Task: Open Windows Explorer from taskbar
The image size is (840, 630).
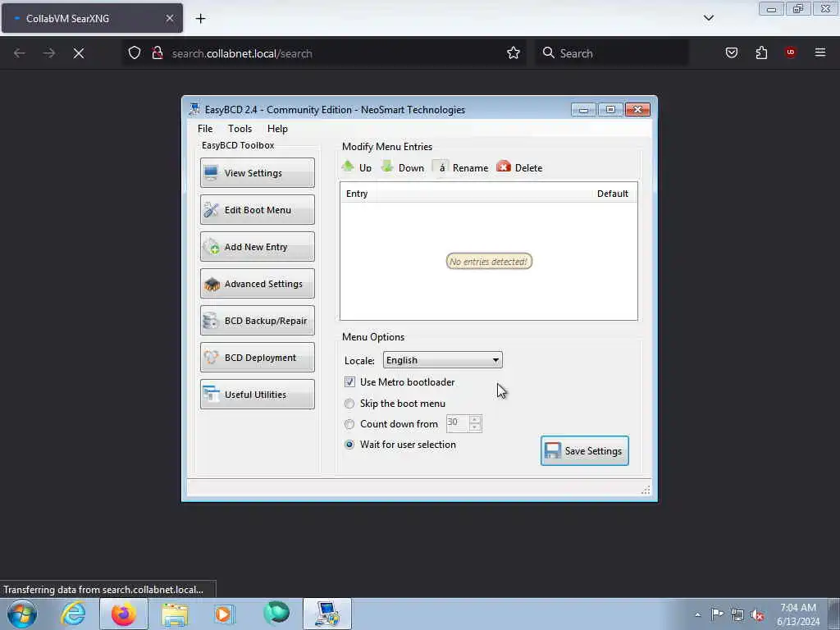Action: point(175,614)
